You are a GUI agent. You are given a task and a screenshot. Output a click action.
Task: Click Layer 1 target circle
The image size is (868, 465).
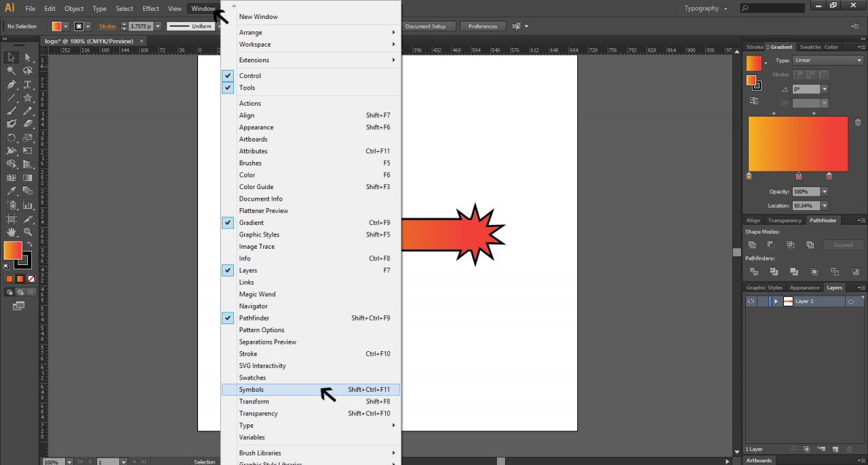pyautogui.click(x=850, y=302)
